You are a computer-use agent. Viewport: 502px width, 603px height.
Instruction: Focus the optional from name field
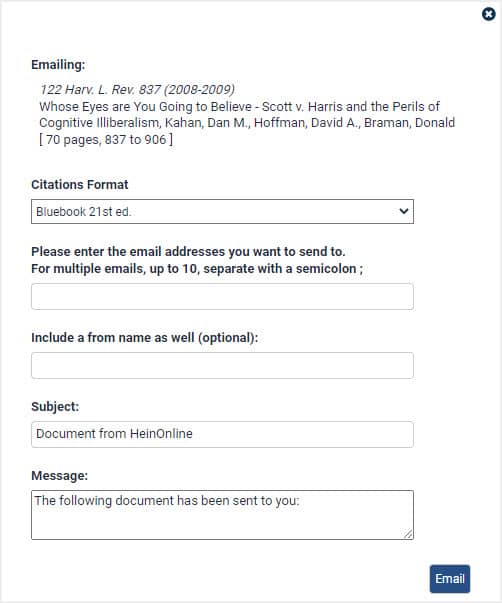coord(222,365)
